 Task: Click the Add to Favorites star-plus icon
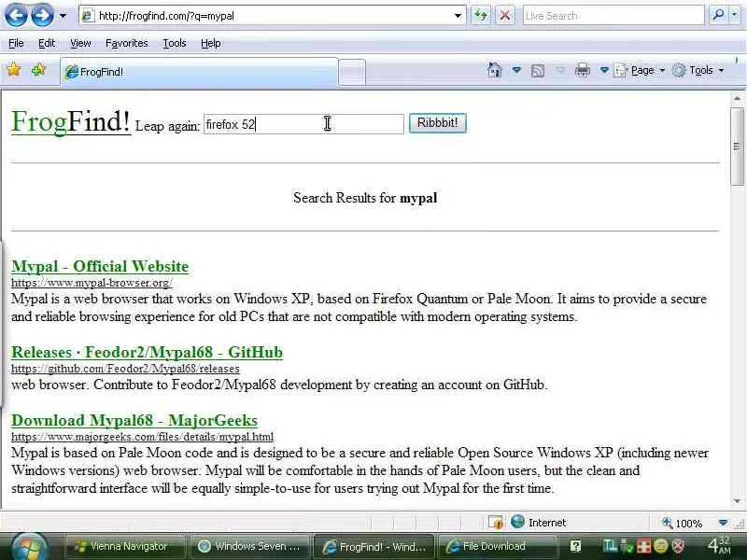point(38,70)
